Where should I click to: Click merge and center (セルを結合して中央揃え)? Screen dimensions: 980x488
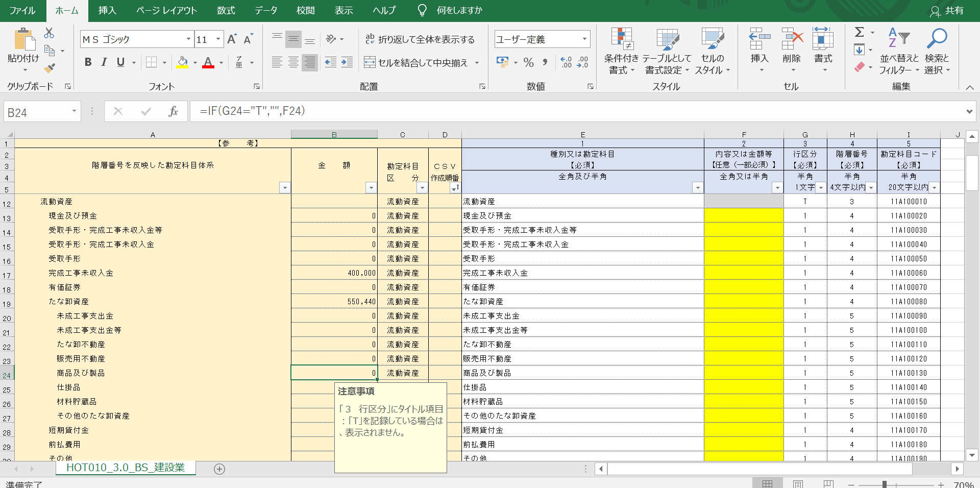click(x=416, y=62)
